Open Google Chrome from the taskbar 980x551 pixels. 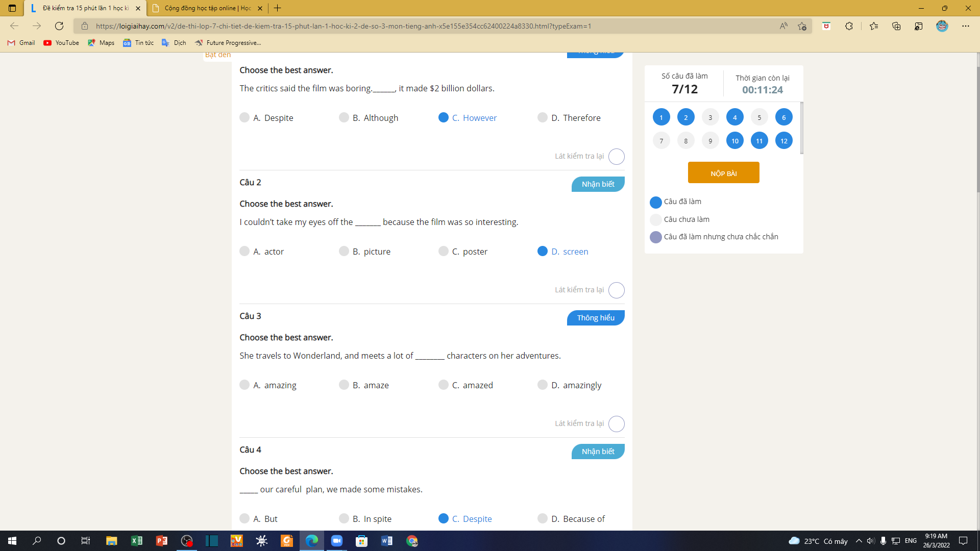point(411,541)
